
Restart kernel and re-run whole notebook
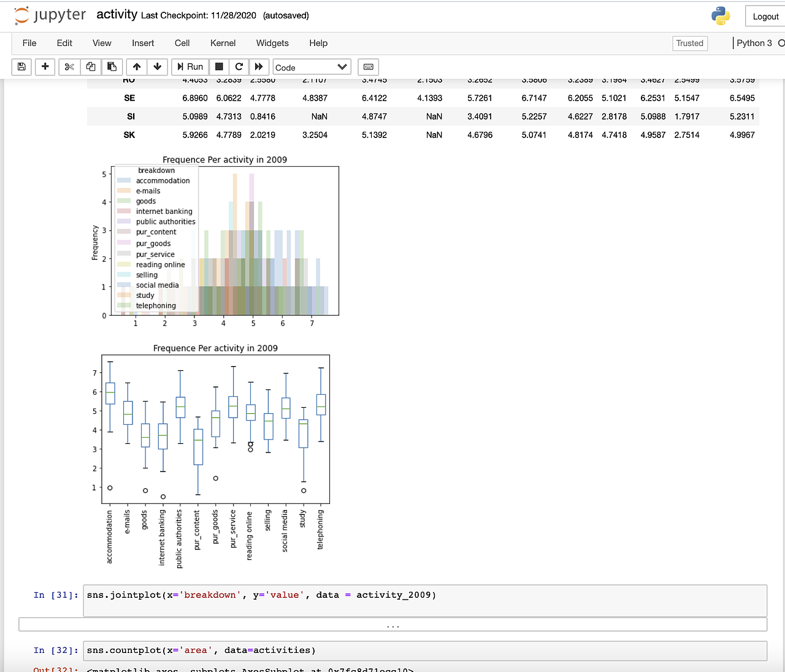click(259, 67)
